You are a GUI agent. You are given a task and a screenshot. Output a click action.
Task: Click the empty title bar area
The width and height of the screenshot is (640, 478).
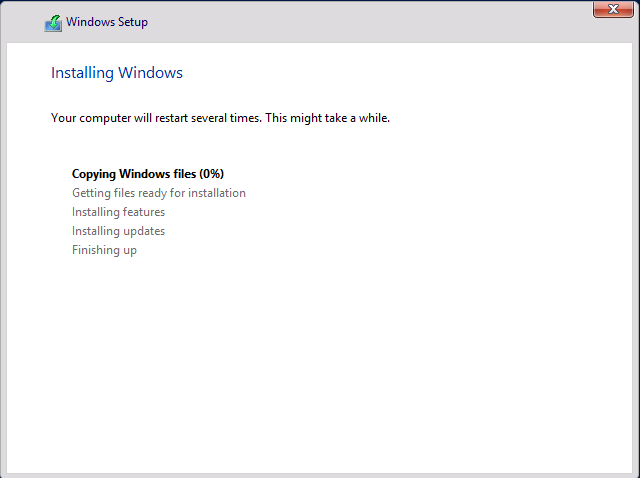point(380,22)
